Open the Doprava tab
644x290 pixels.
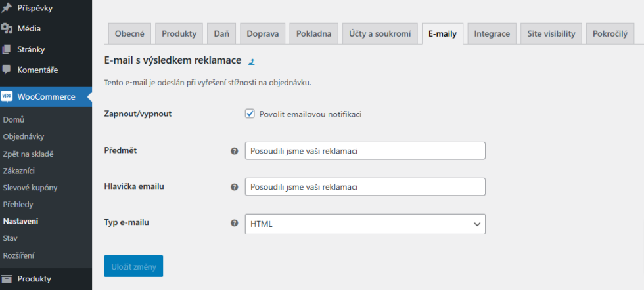coord(263,33)
